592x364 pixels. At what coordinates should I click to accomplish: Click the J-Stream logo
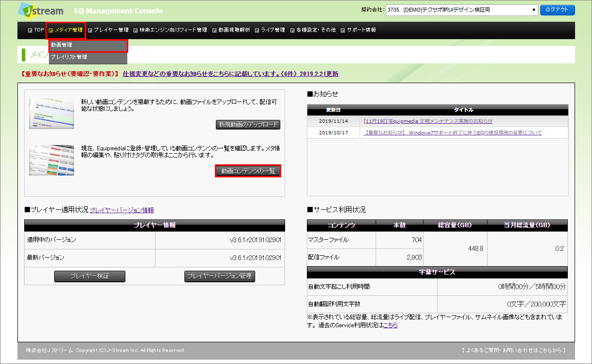coord(43,10)
